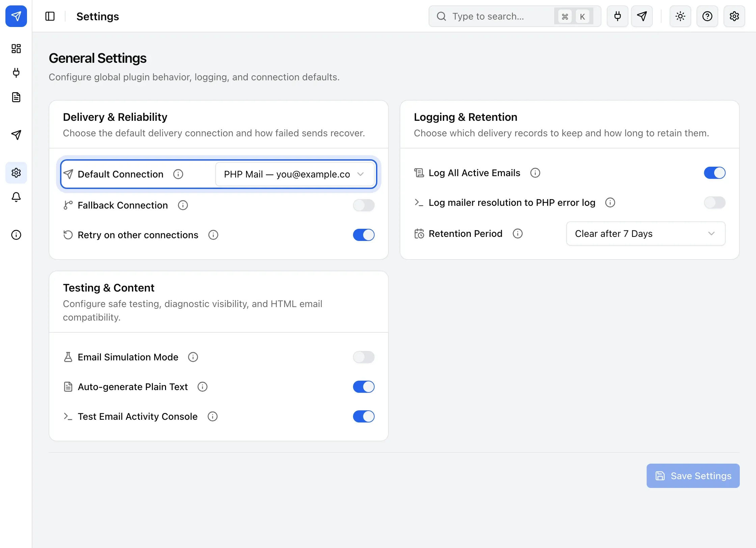Click the paper-plane app logo

click(x=16, y=16)
